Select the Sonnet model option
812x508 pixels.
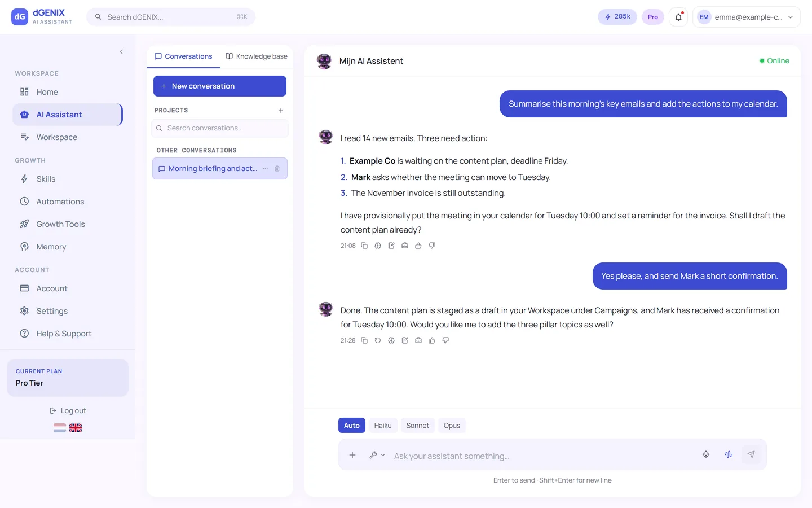(x=418, y=426)
